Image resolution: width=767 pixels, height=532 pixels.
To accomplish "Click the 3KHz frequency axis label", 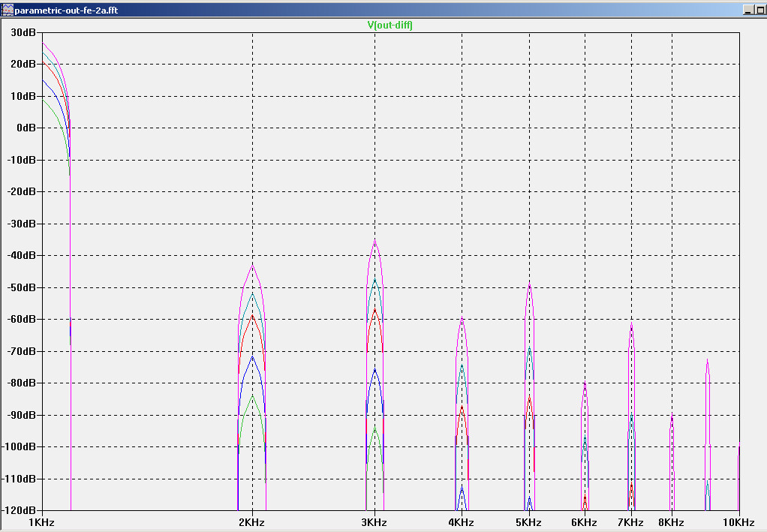I will point(374,523).
